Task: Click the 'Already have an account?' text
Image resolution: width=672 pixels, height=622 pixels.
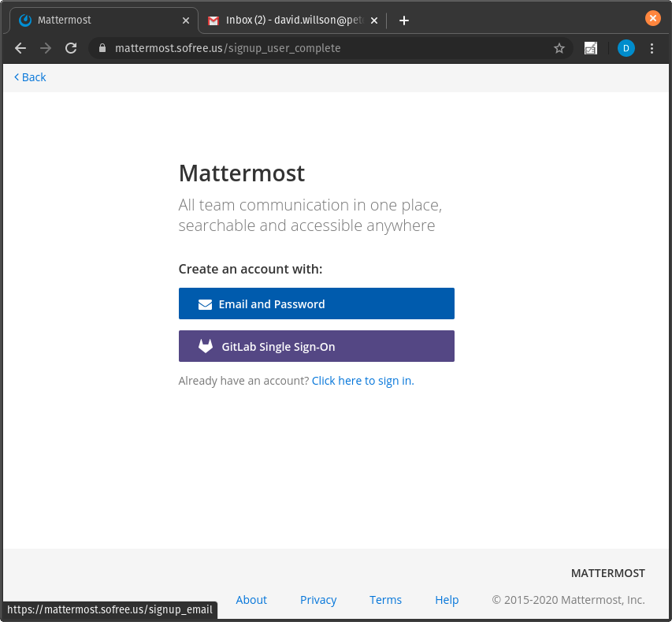Action: (x=243, y=381)
